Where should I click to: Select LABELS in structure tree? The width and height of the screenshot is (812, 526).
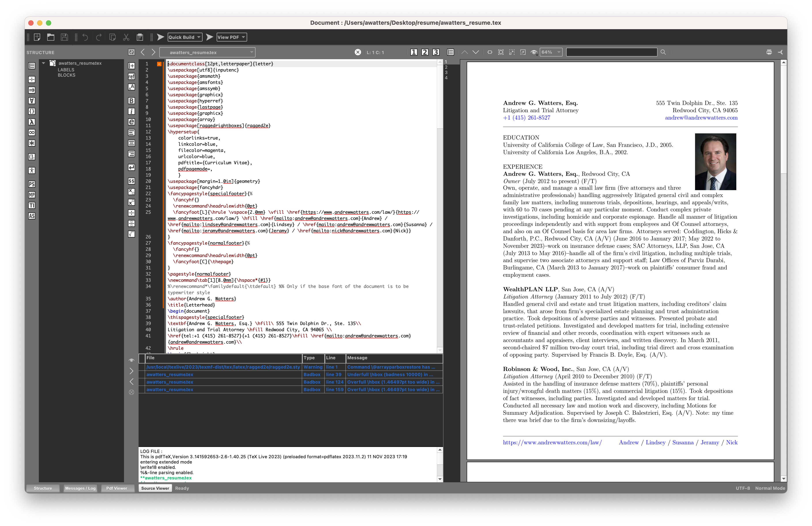66,70
